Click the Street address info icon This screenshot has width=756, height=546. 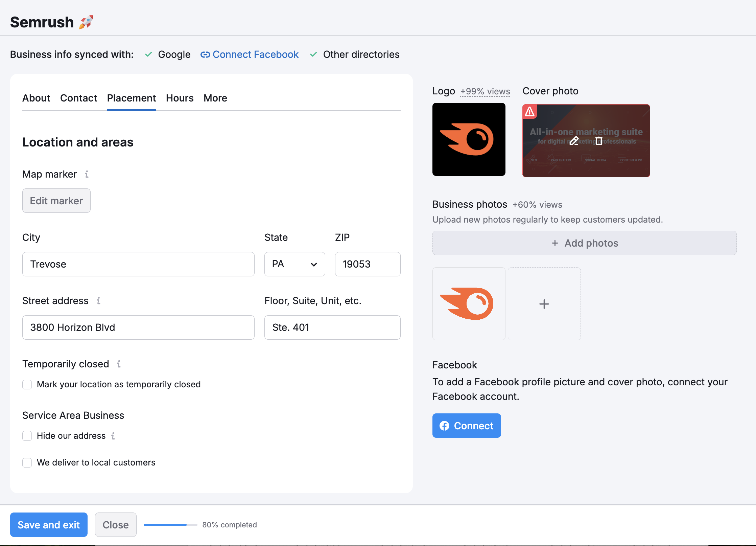pos(98,301)
